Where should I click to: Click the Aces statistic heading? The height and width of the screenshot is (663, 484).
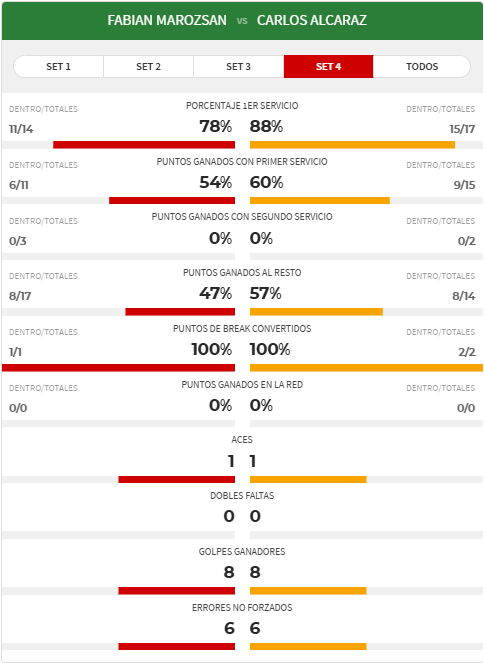pyautogui.click(x=242, y=440)
